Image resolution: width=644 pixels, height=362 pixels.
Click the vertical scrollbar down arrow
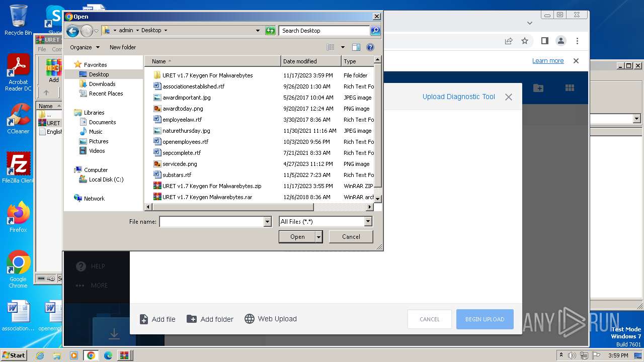pos(378,199)
